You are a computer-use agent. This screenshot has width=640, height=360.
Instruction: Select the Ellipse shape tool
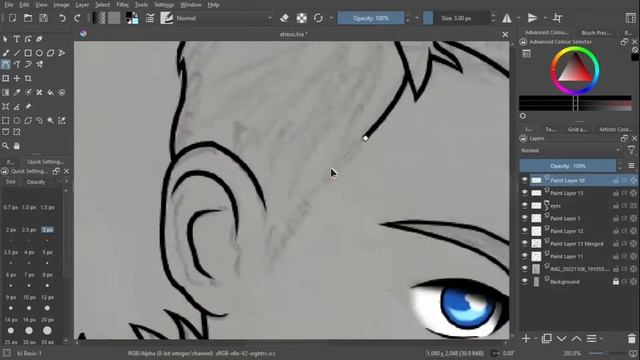pyautogui.click(x=39, y=53)
